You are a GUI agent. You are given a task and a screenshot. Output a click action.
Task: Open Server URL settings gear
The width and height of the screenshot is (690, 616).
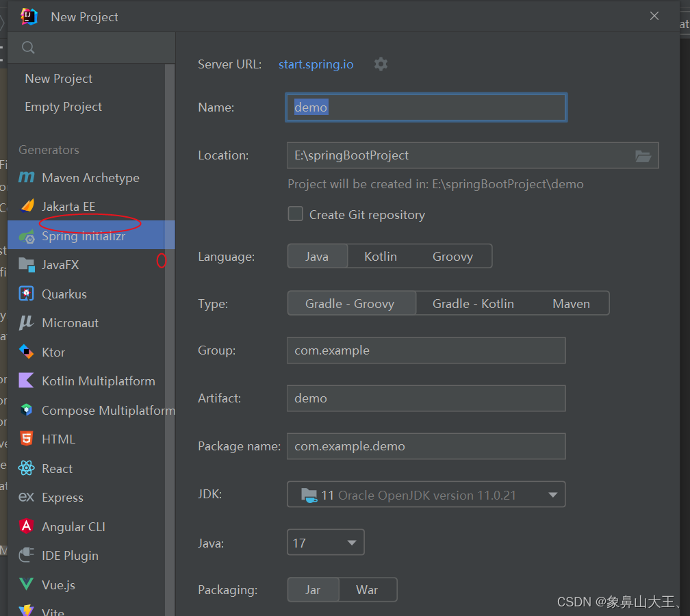tap(381, 64)
